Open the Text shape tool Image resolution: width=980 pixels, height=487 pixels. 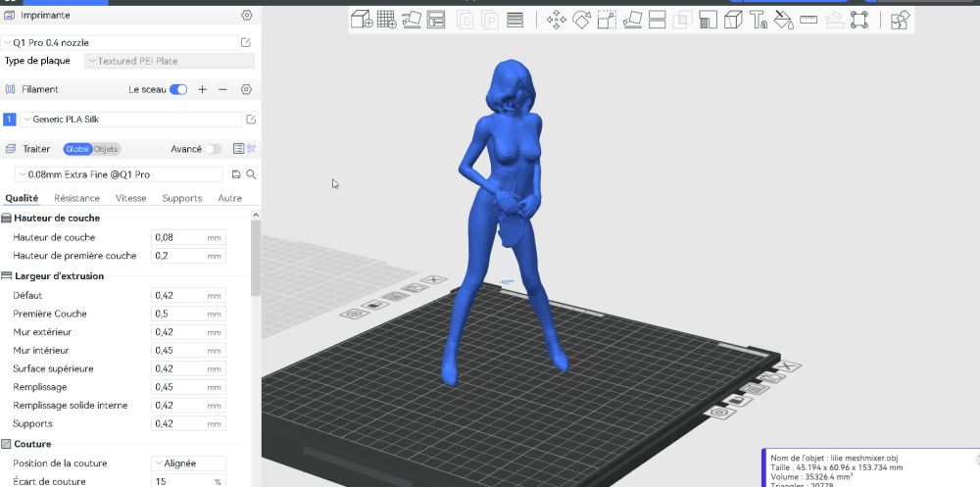[758, 19]
